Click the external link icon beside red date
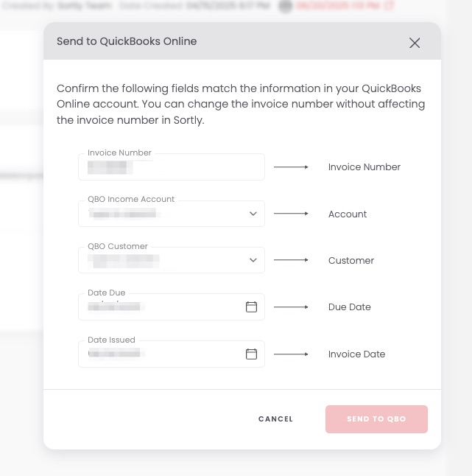 [x=390, y=6]
